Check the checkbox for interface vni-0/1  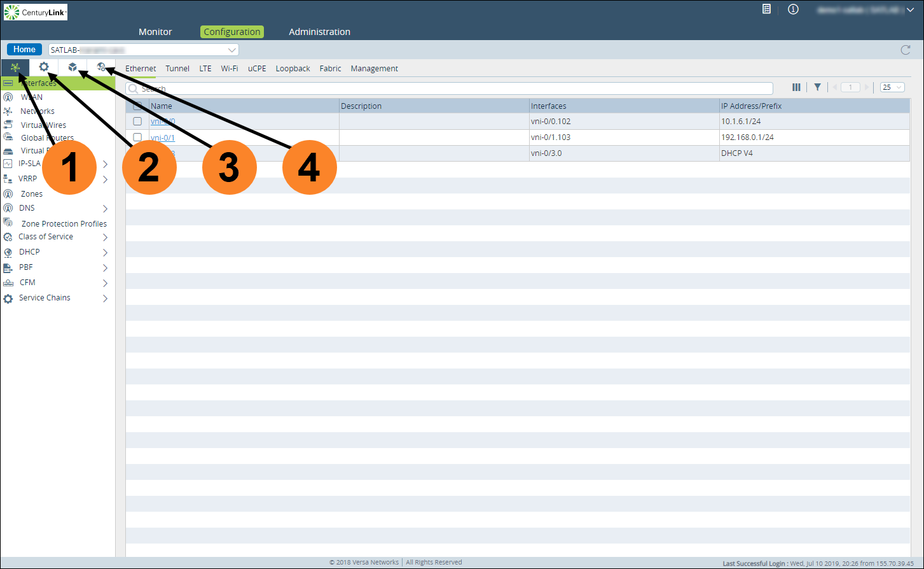click(x=137, y=137)
